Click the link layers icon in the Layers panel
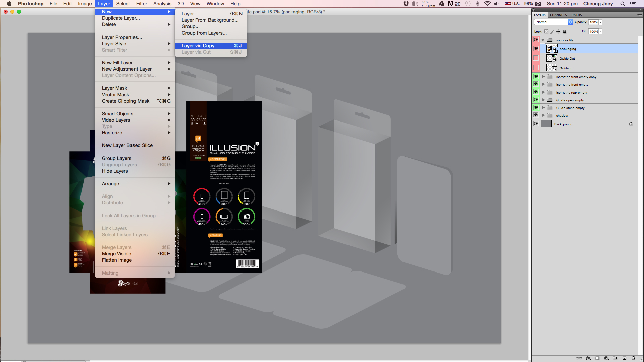This screenshot has width=644, height=362. (x=579, y=358)
